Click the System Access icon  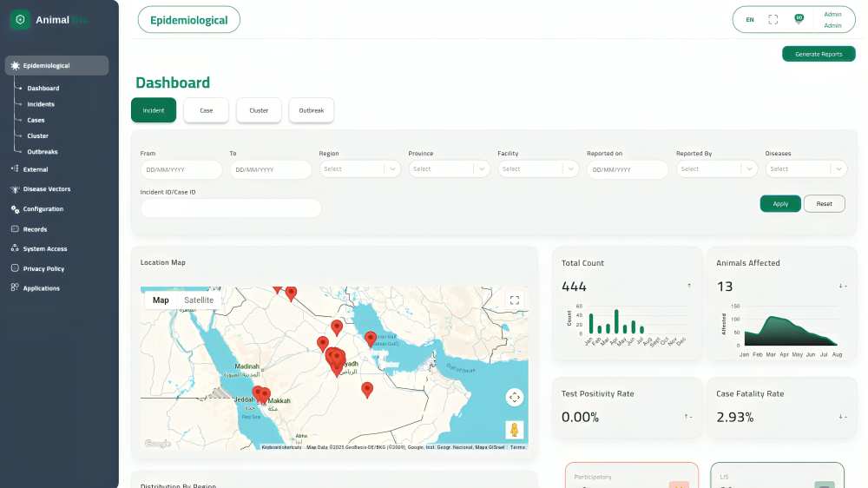[x=15, y=248]
